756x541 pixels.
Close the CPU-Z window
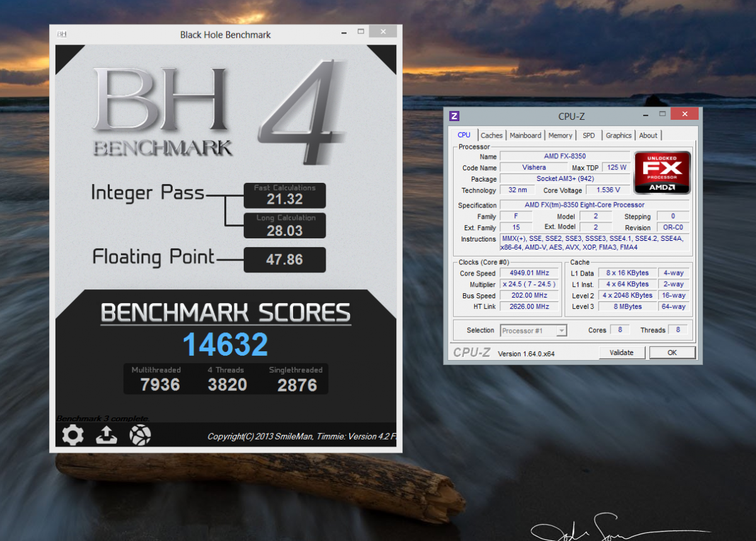coord(684,114)
